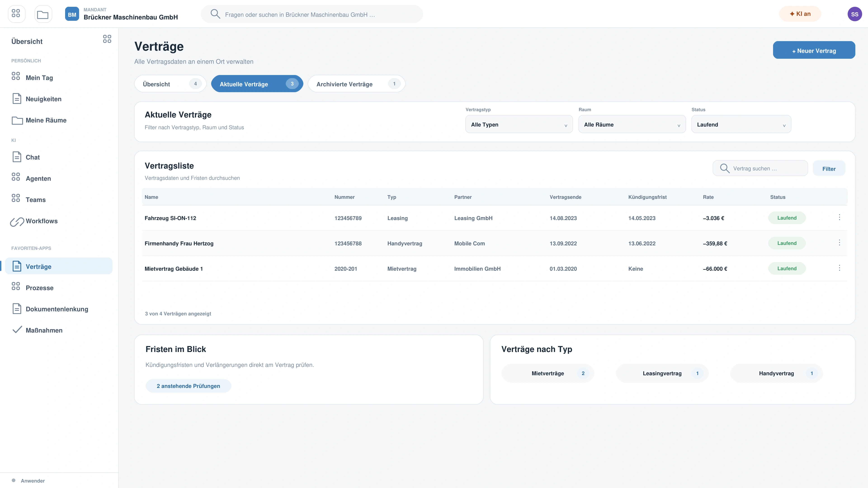Open Neuigkeiten in sidebar

[59, 99]
